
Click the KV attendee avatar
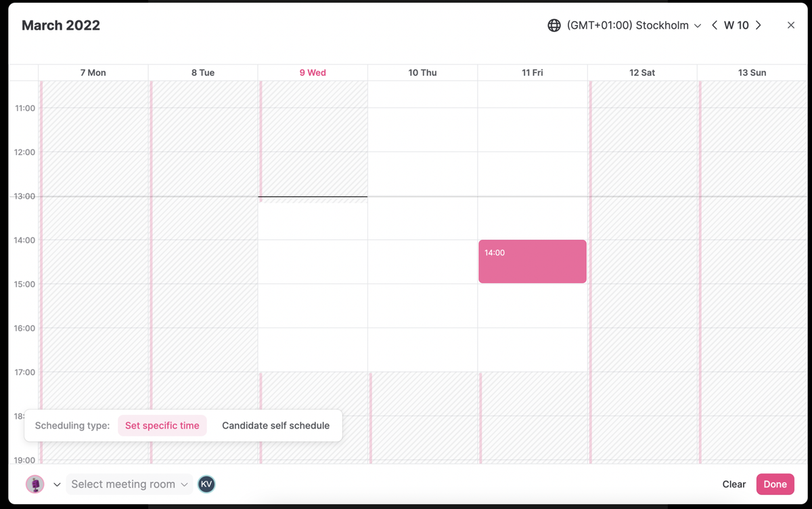pos(206,484)
